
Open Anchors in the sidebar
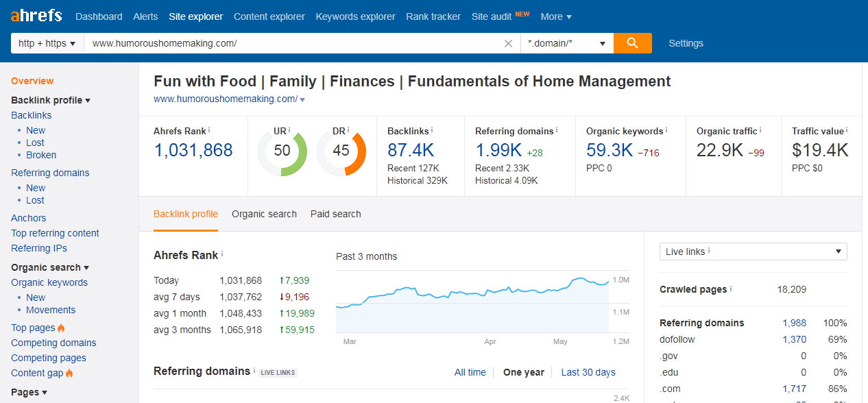(29, 218)
